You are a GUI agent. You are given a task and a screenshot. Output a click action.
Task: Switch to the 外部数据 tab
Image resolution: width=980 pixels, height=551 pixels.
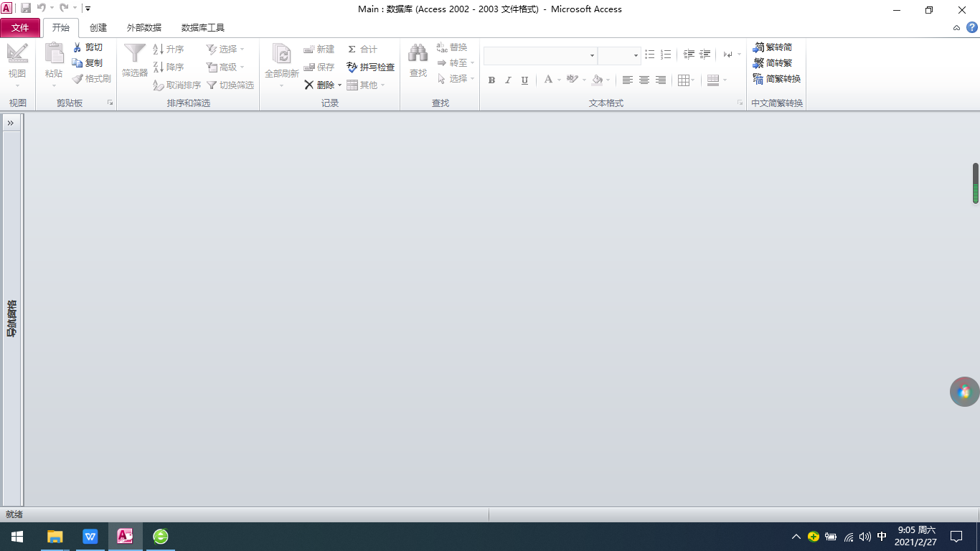144,28
